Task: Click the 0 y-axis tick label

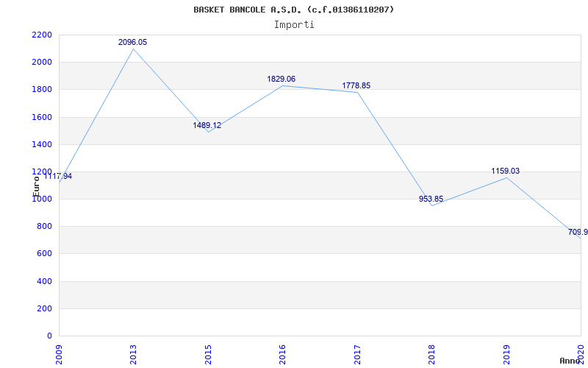Action: (49, 336)
